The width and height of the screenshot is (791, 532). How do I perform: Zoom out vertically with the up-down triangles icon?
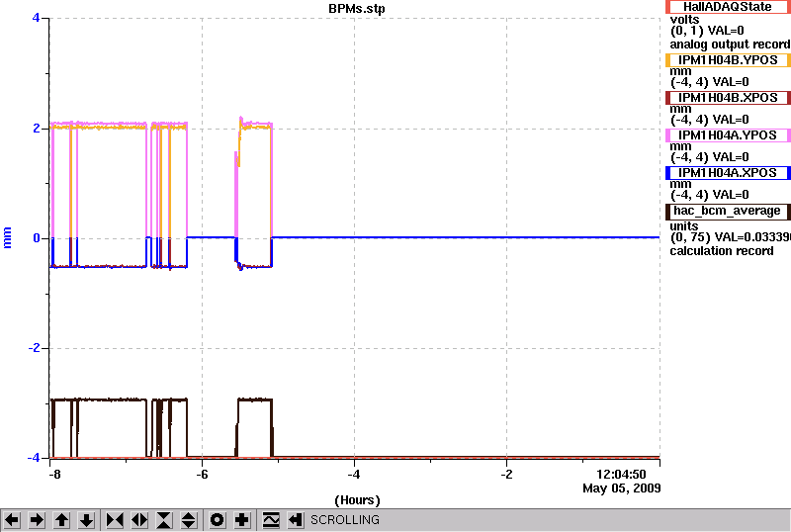(x=189, y=520)
